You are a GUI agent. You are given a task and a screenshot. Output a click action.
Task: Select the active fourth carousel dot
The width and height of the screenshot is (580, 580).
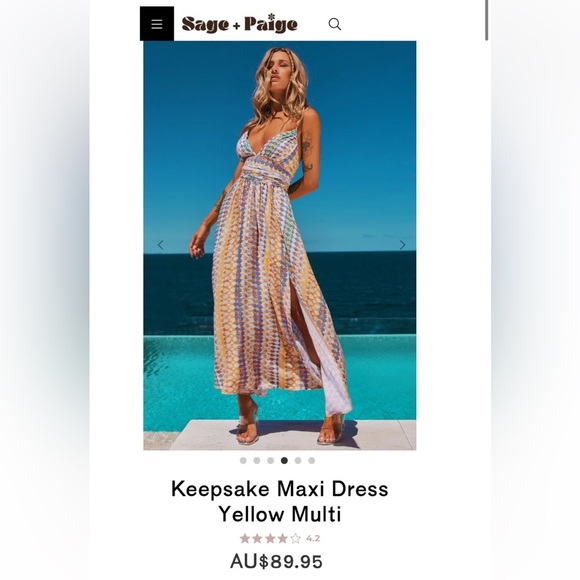click(x=284, y=461)
